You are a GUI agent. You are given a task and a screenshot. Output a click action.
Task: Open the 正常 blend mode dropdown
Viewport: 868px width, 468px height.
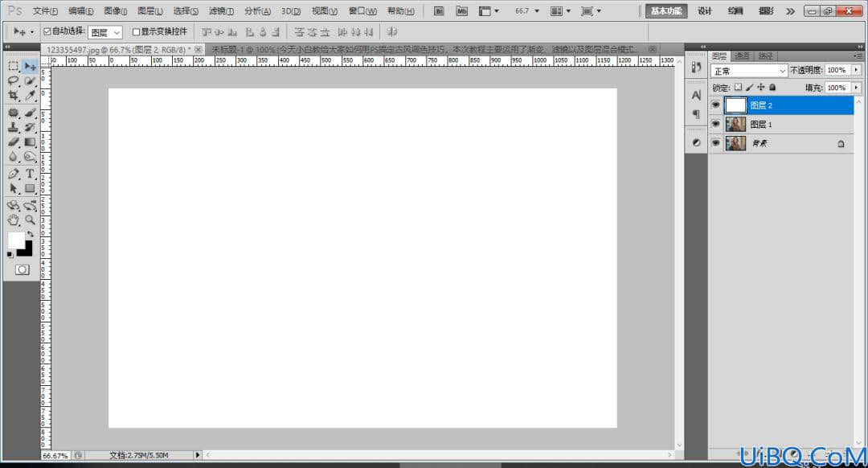click(749, 71)
